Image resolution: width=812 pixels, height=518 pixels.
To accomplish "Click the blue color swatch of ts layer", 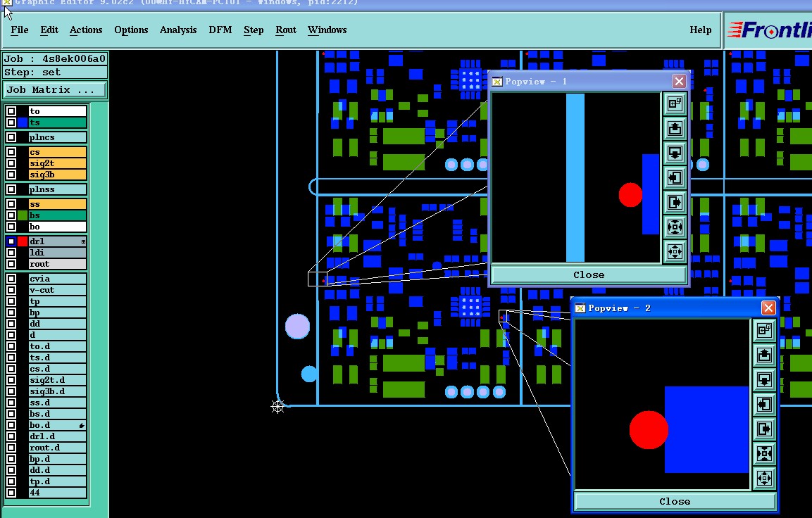I will (23, 122).
